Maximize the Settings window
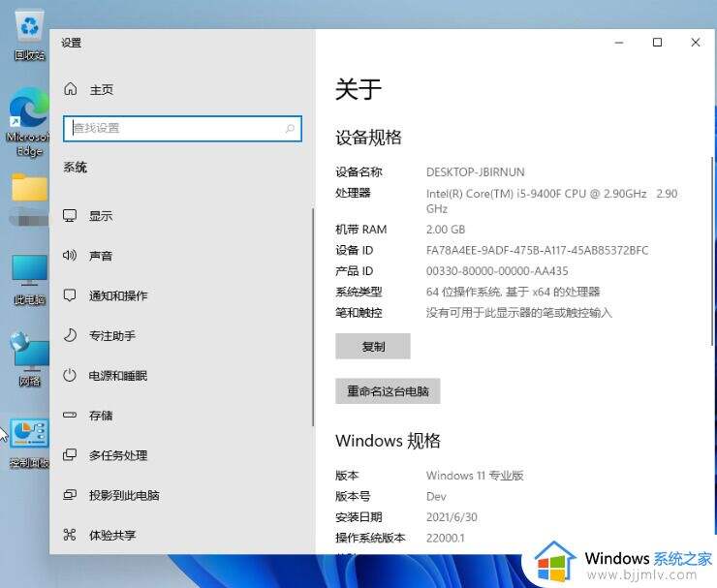The image size is (717, 588). coord(657,43)
